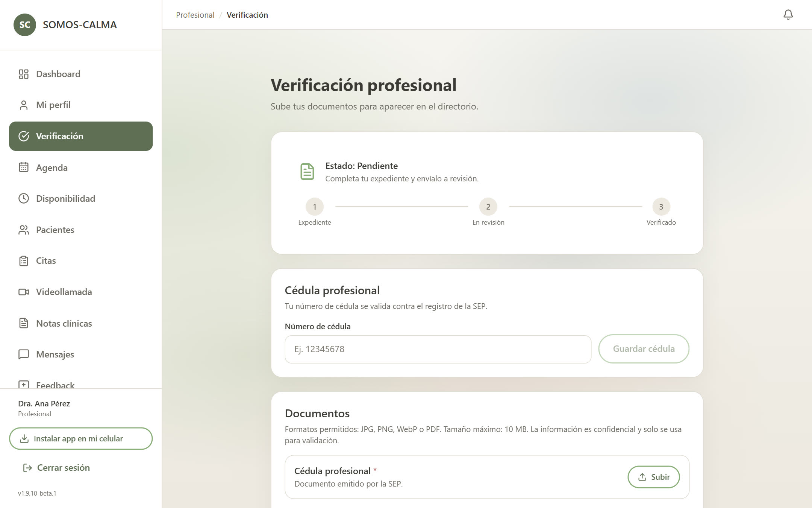Image resolution: width=812 pixels, height=508 pixels.
Task: Click the Documentos section heading
Action: pyautogui.click(x=317, y=413)
